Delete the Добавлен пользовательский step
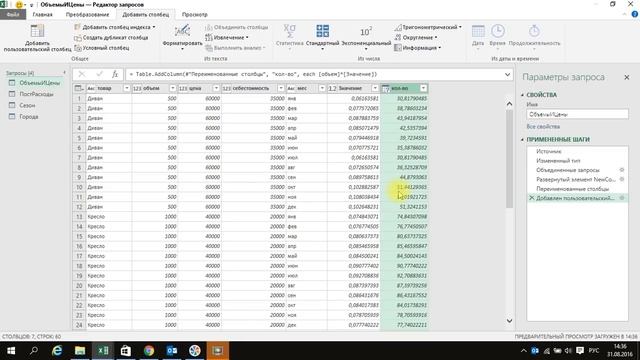 point(531,198)
